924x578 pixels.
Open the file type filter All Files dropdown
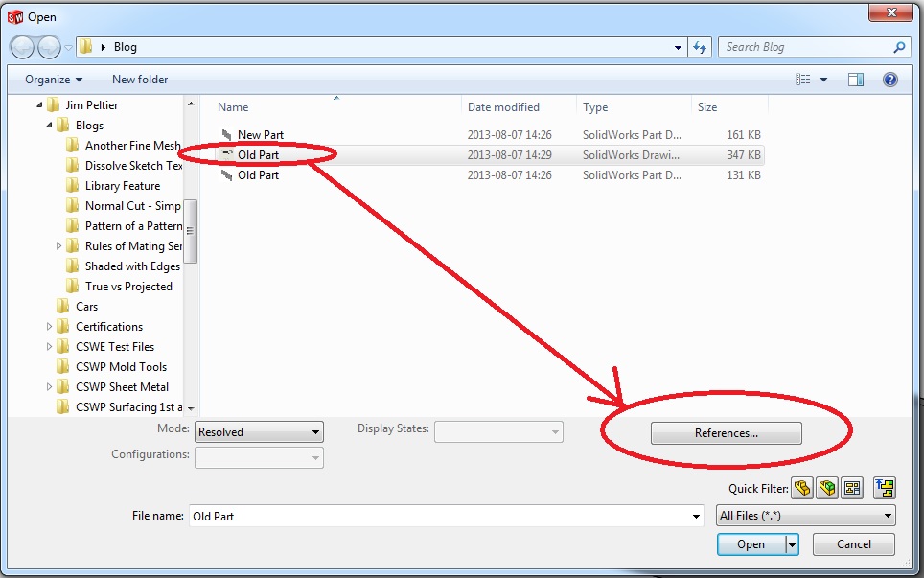(805, 515)
